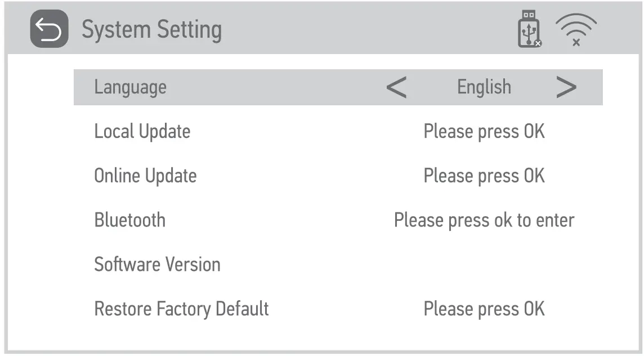Select the previous language with the left chevron
This screenshot has width=644, height=356.
397,87
